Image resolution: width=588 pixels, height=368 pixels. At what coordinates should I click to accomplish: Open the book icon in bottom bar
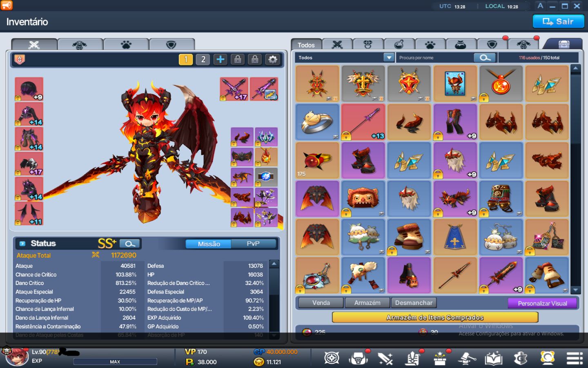click(493, 358)
